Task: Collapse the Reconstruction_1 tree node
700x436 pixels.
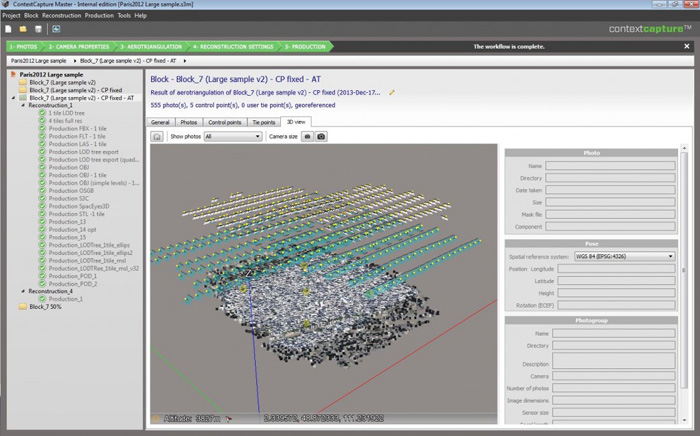Action: (23, 105)
